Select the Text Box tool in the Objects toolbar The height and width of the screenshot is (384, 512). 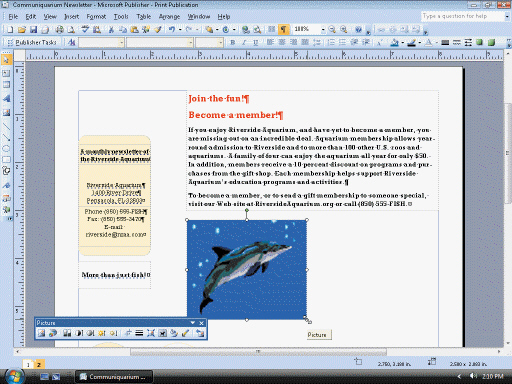6,73
